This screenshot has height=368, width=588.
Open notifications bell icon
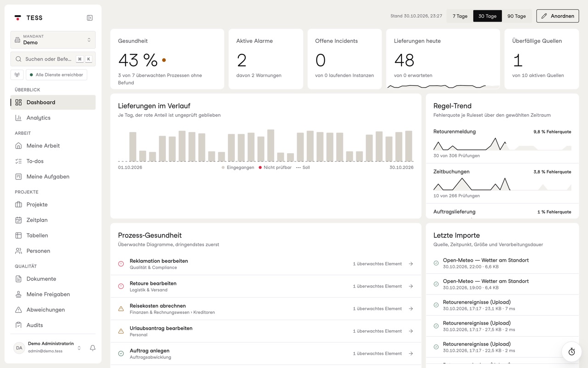point(92,348)
